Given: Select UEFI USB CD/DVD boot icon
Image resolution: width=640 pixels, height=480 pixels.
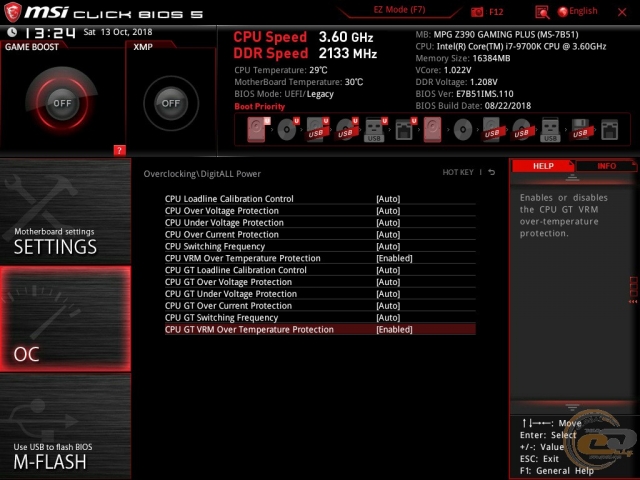Looking at the screenshot, I should 347,130.
